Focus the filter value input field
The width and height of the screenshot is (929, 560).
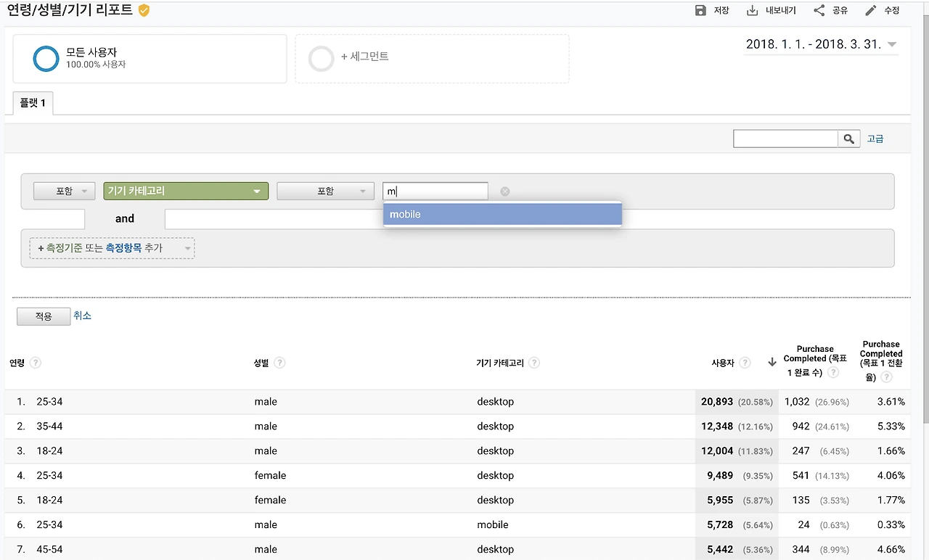click(435, 191)
